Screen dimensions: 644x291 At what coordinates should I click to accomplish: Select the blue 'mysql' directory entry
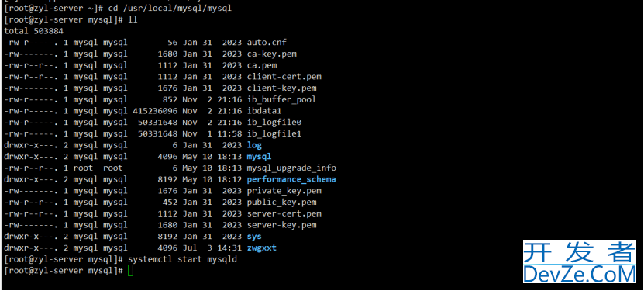click(259, 157)
